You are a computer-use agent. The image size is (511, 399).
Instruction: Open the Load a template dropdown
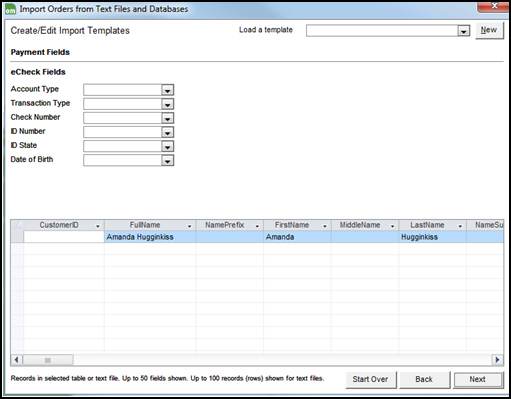click(x=463, y=31)
